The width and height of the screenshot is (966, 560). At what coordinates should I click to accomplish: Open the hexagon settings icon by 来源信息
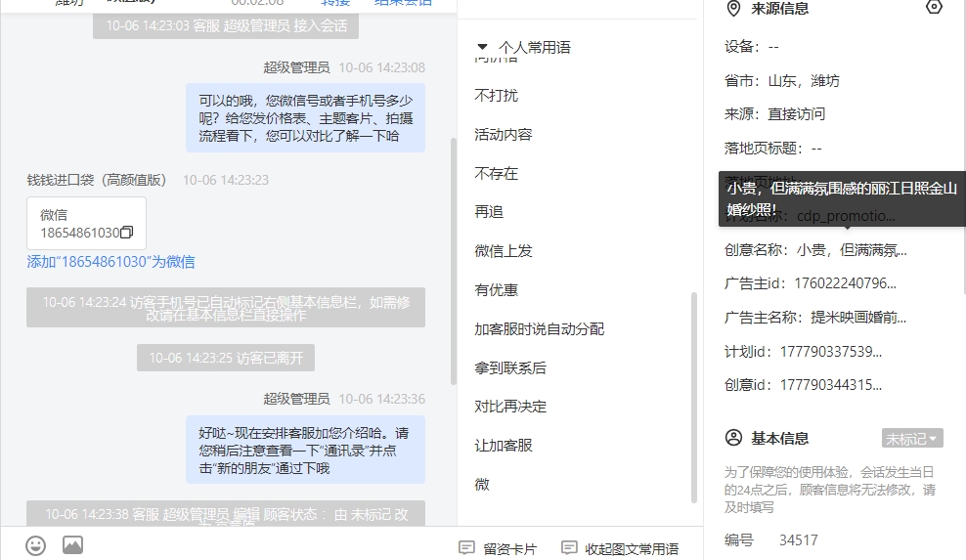(x=934, y=7)
